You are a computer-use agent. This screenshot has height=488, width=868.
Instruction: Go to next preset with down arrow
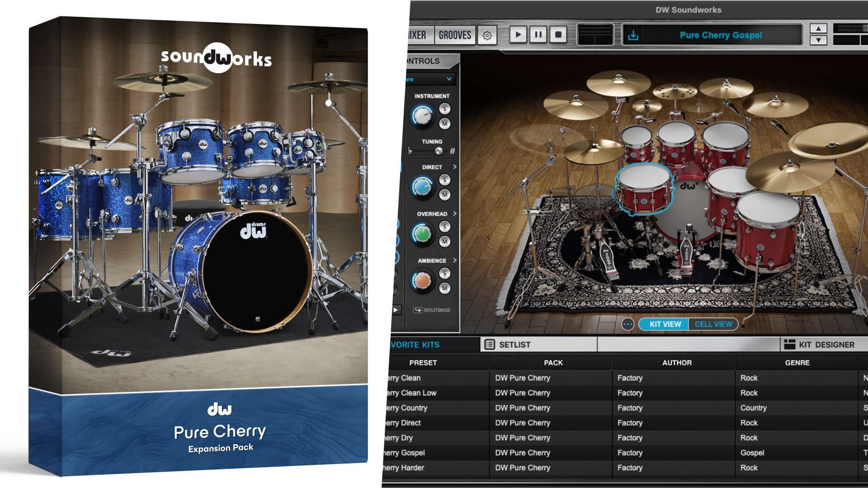(x=818, y=40)
